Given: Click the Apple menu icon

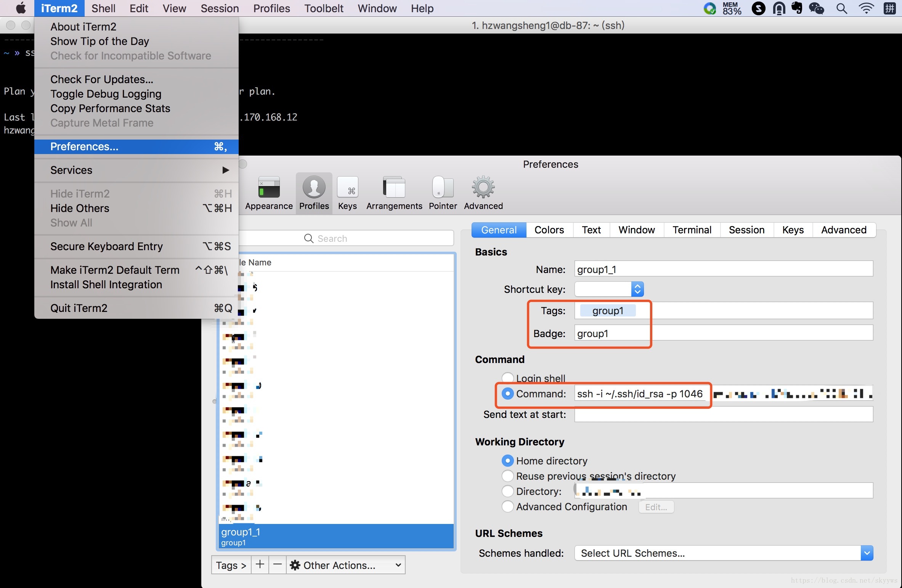Looking at the screenshot, I should click(x=21, y=8).
